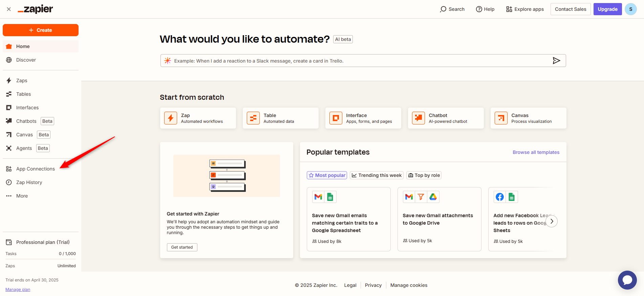This screenshot has width=644, height=296.
Task: Open the chat support bubble
Action: pos(627,280)
